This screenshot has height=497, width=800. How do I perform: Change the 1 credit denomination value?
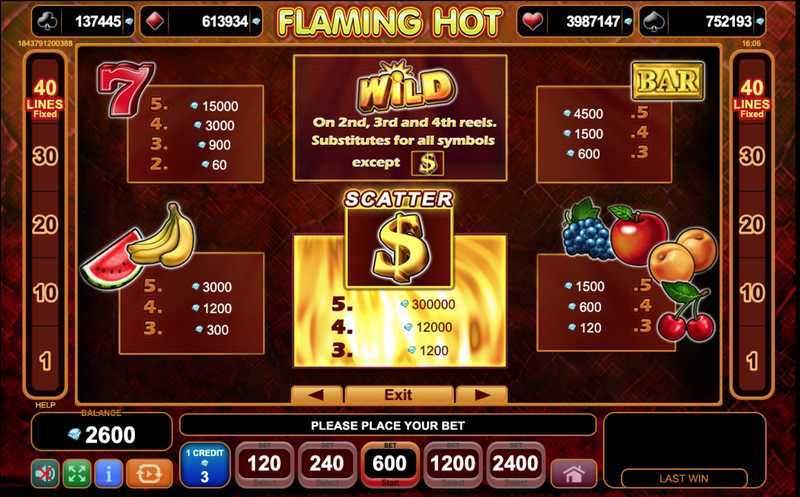point(205,465)
